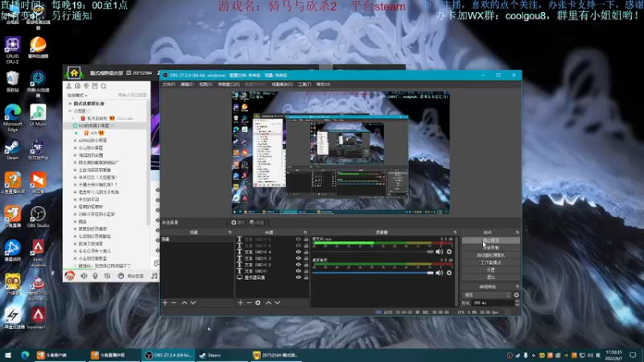Image resolution: width=644 pixels, height=362 pixels.
Task: Open the 视图(V) menu in OBS
Action: (206, 84)
